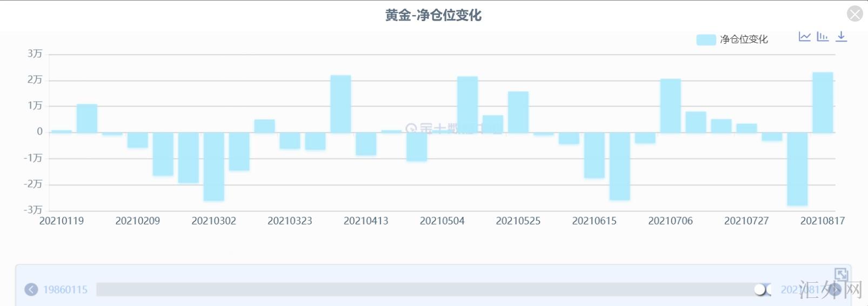Select the negative bar above 20210615
The width and height of the screenshot is (868, 306).
point(595,155)
